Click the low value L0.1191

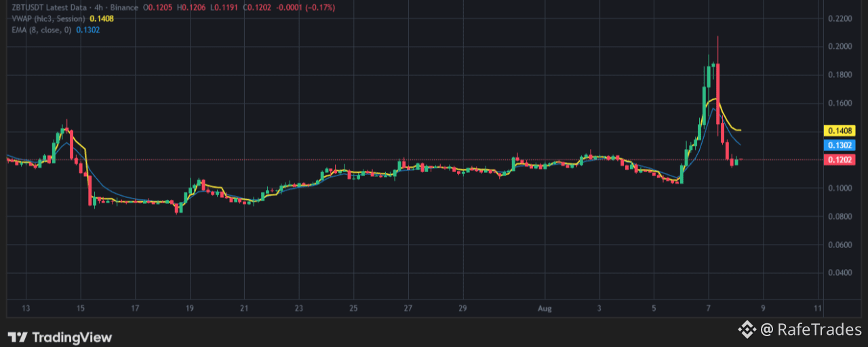(222, 7)
